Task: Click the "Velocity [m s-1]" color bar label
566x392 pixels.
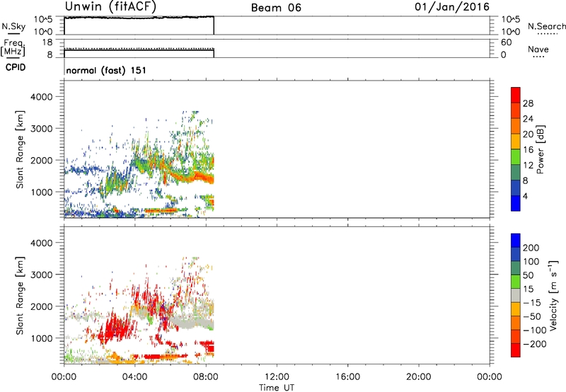Action: pyautogui.click(x=553, y=295)
